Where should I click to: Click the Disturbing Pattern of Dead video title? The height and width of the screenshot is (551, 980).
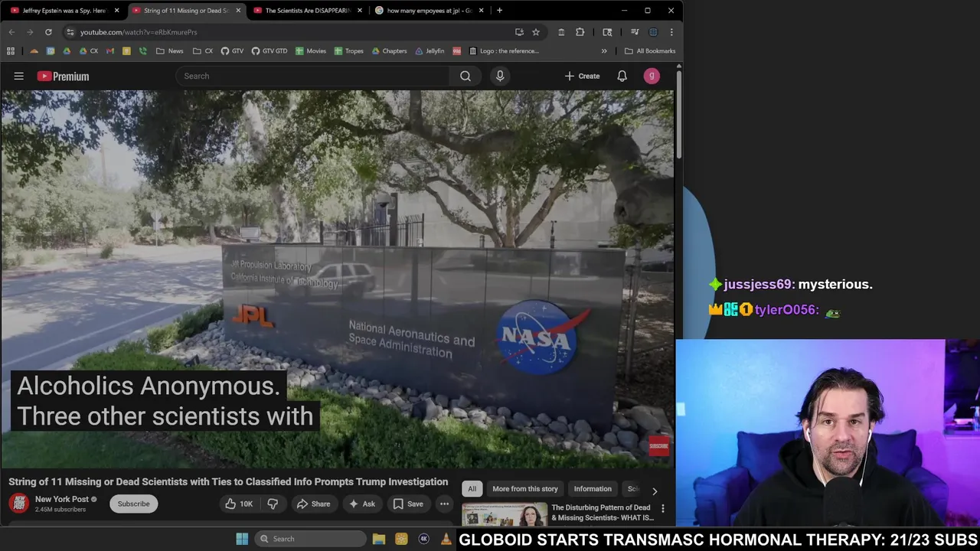click(x=602, y=512)
